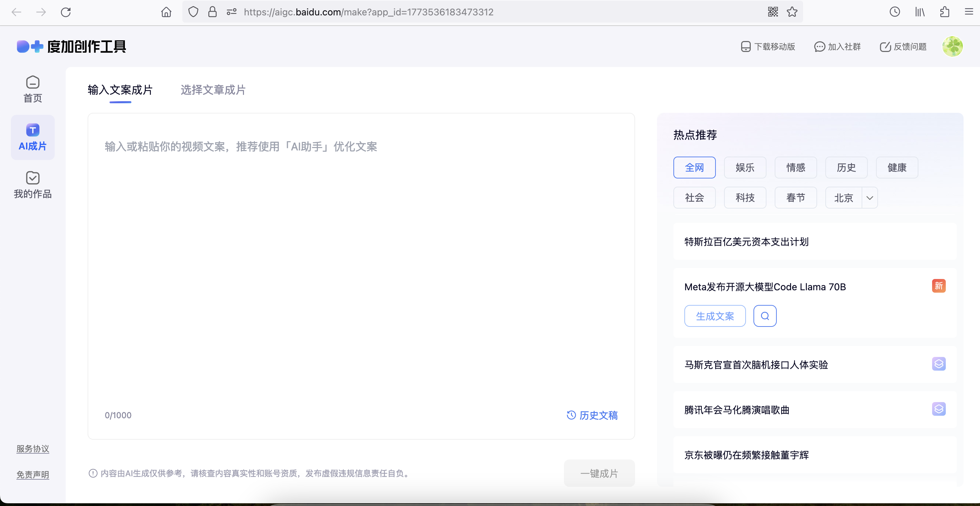
Task: Click 生成文案 for the Meta topic
Action: (715, 316)
